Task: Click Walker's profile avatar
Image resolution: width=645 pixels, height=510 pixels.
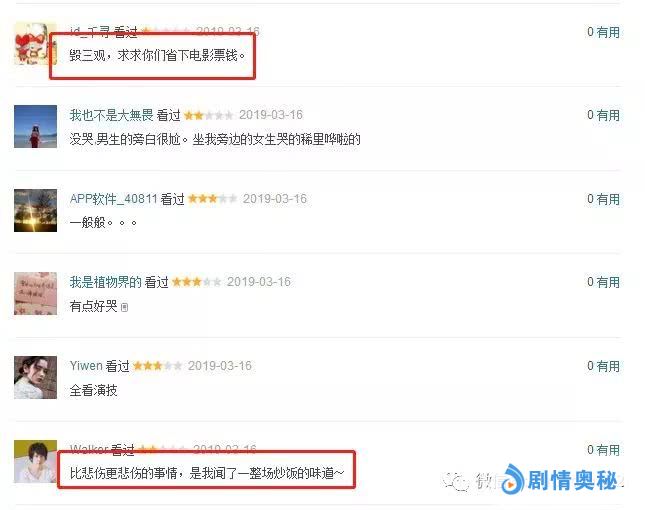Action: (x=35, y=461)
